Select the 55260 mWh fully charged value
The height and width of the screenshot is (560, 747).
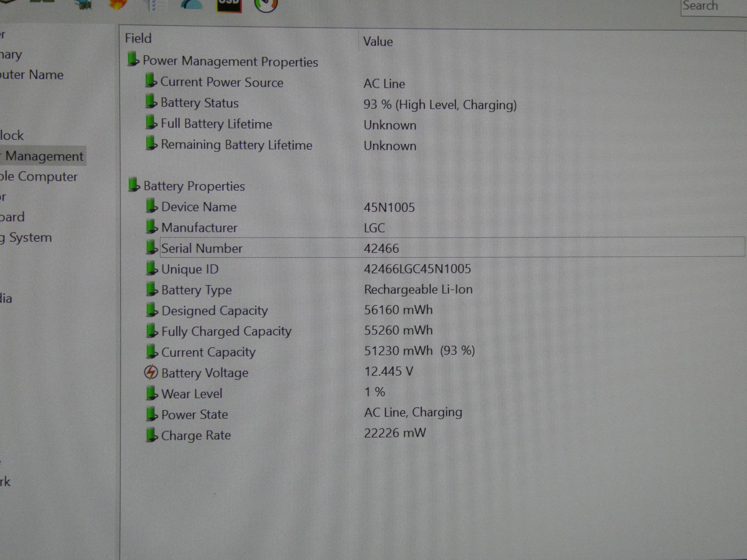398,330
